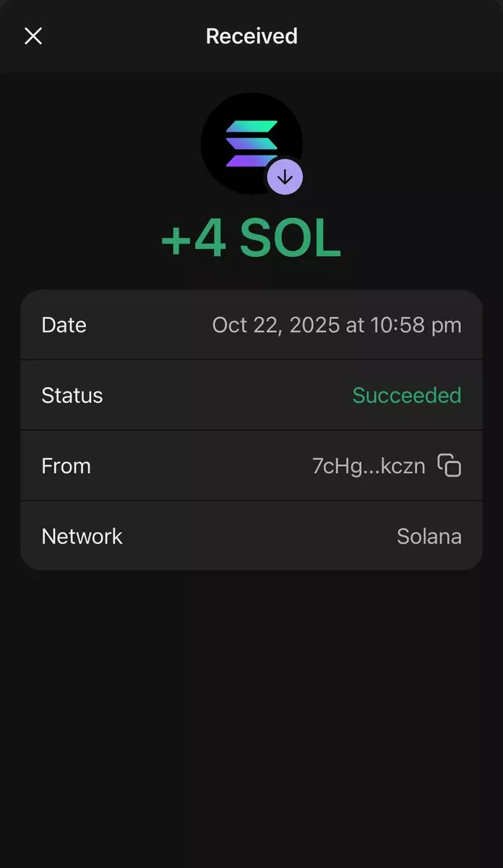
Task: Tap the purple receive arrow badge
Action: pos(285,177)
